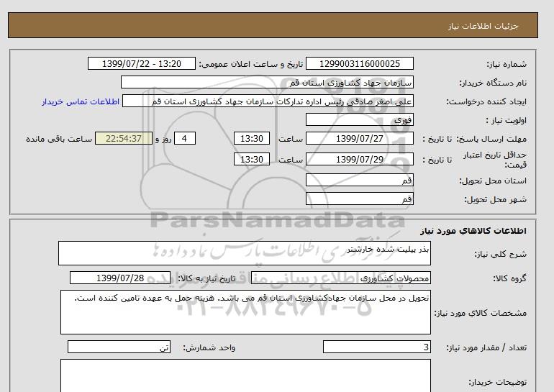This screenshot has width=554, height=392.
Task: Click the goods group field محصولات کشاورزی
Action: pyautogui.click(x=341, y=278)
